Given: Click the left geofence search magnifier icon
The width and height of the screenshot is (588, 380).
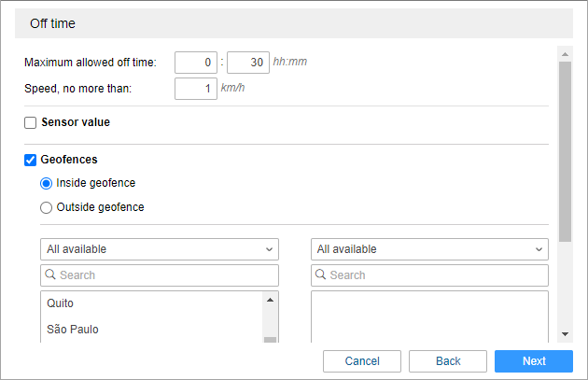Looking at the screenshot, I should [51, 275].
